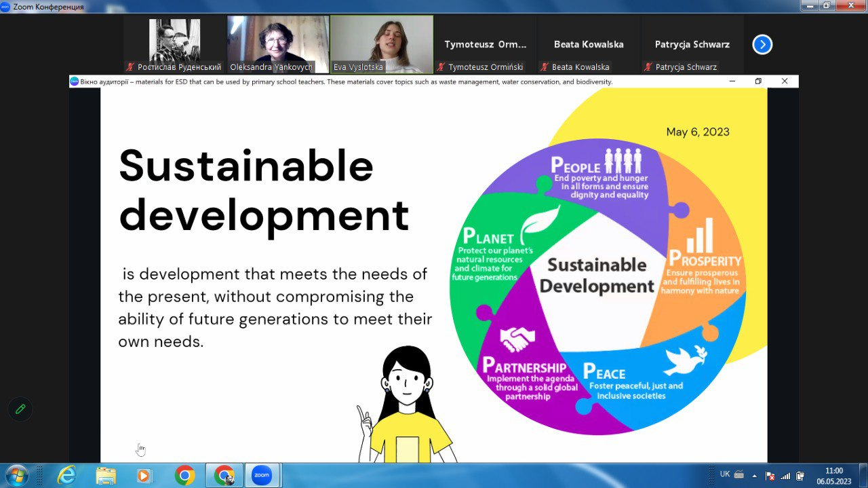Open the network signal icon in tray
This screenshot has width=868, height=488.
coord(785,476)
